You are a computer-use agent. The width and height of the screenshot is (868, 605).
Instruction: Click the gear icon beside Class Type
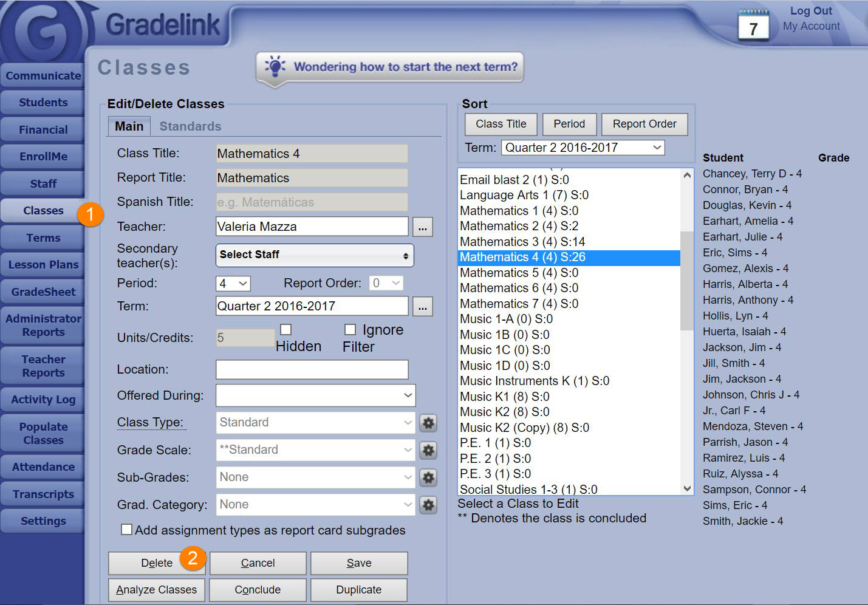click(x=428, y=423)
